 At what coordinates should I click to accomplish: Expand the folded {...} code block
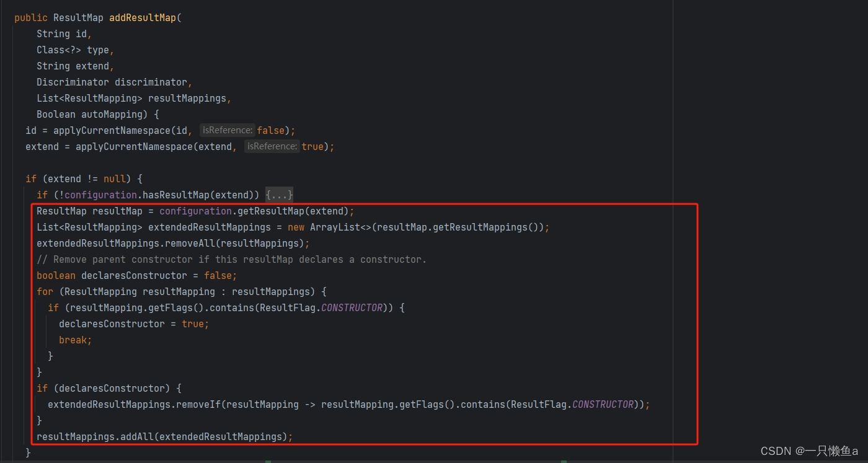pos(279,195)
